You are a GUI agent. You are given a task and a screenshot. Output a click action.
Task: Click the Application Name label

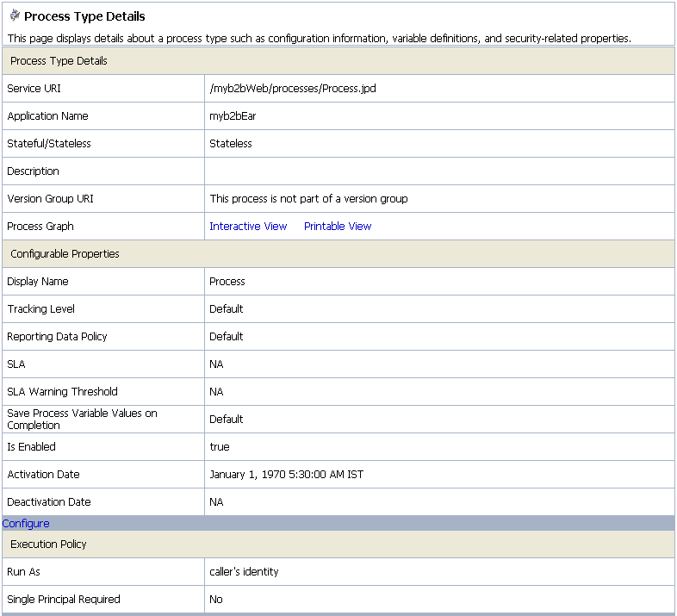point(47,116)
